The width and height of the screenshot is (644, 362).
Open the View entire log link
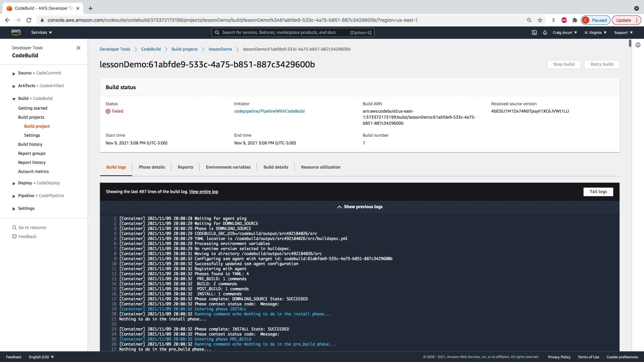[x=203, y=192]
